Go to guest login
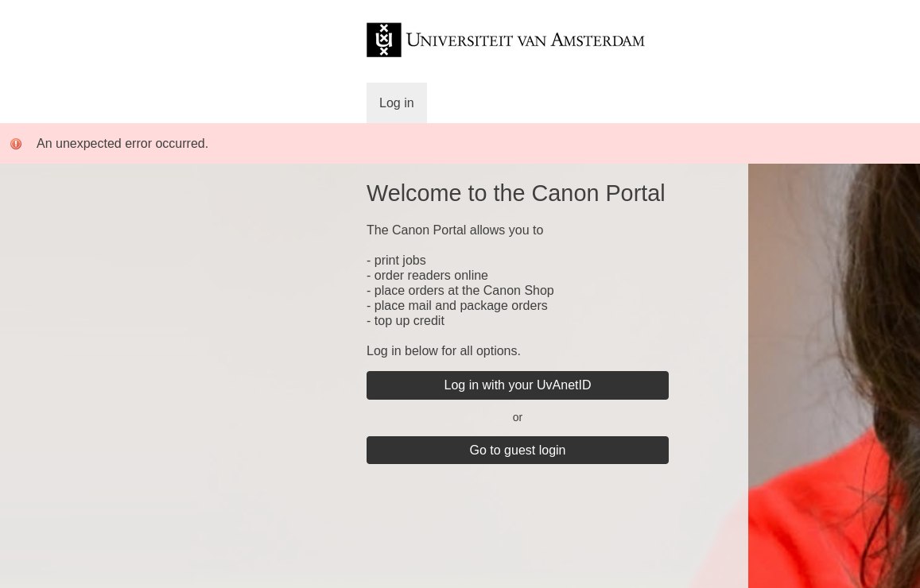The width and height of the screenshot is (920, 588). coord(517,451)
